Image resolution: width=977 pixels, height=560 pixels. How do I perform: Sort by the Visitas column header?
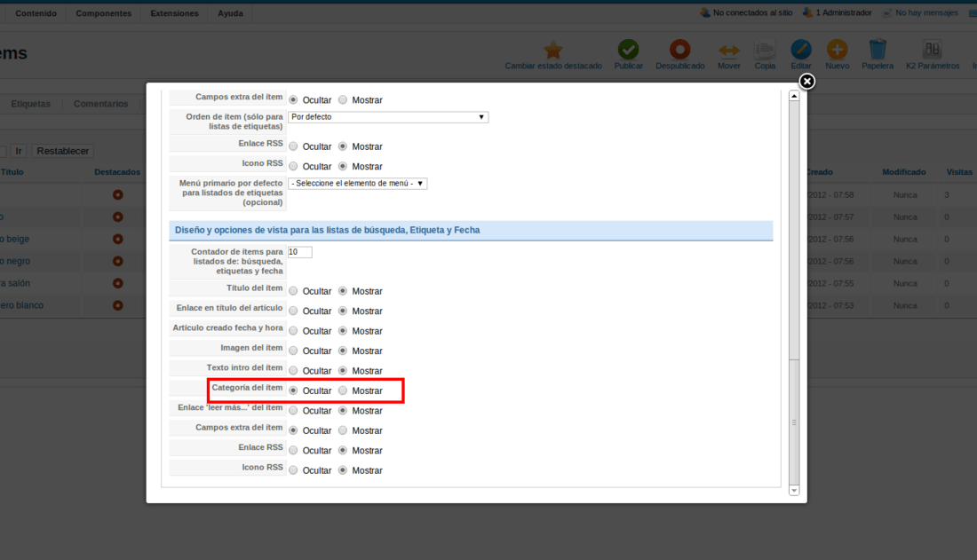(959, 172)
